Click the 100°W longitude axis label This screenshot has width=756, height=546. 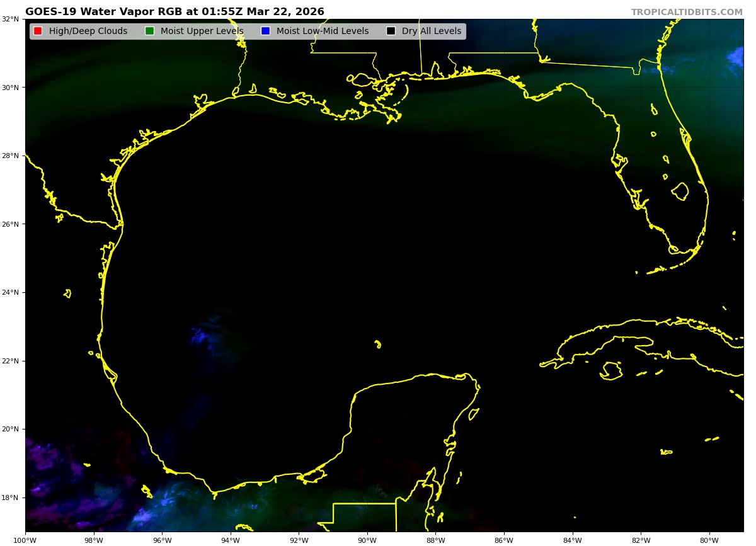pos(25,540)
